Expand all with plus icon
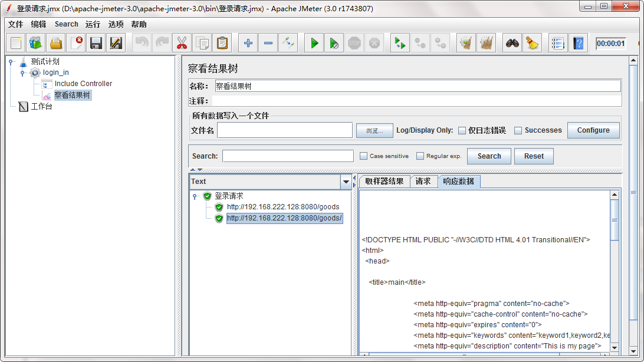The width and height of the screenshot is (644, 362). coord(248,42)
